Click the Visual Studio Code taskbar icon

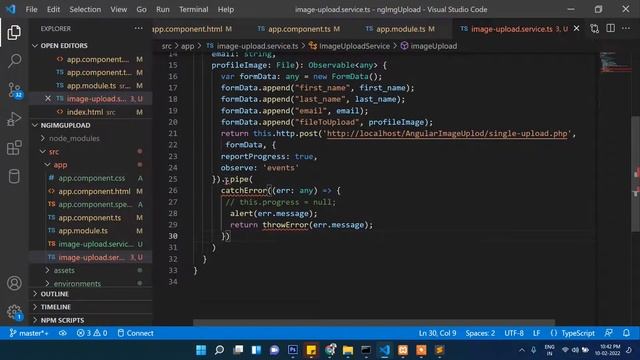[384, 350]
